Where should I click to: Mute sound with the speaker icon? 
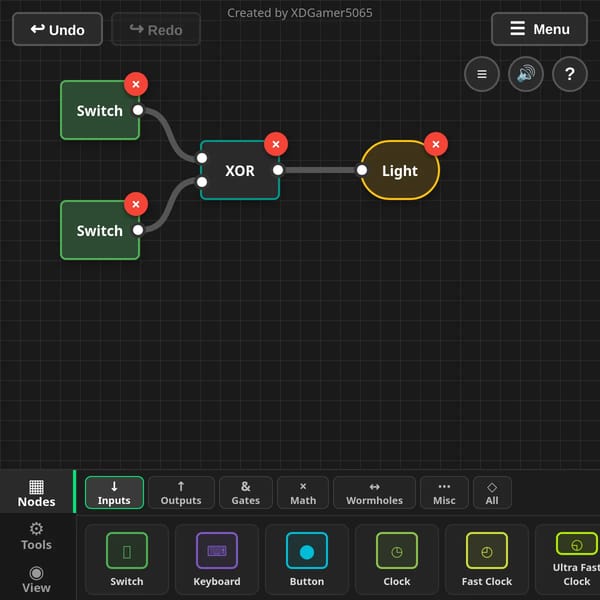(x=526, y=74)
